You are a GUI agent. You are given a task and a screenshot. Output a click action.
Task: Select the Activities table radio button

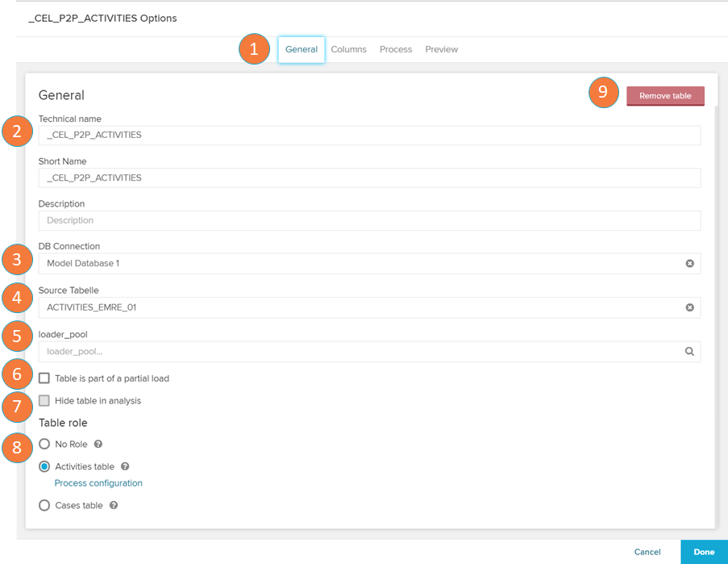pyautogui.click(x=44, y=466)
